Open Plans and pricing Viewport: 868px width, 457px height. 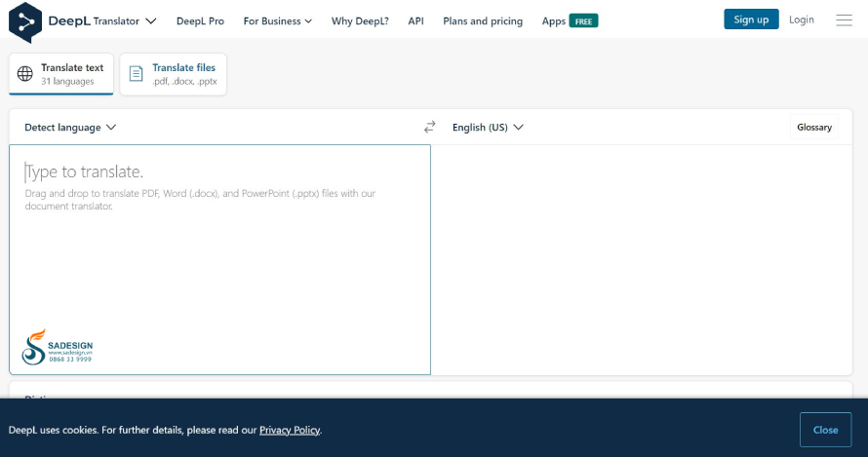click(x=483, y=21)
